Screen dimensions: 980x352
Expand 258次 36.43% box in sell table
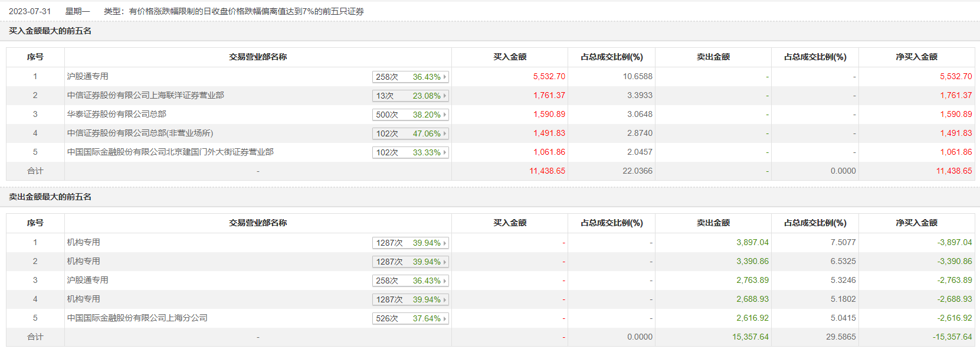(x=411, y=281)
